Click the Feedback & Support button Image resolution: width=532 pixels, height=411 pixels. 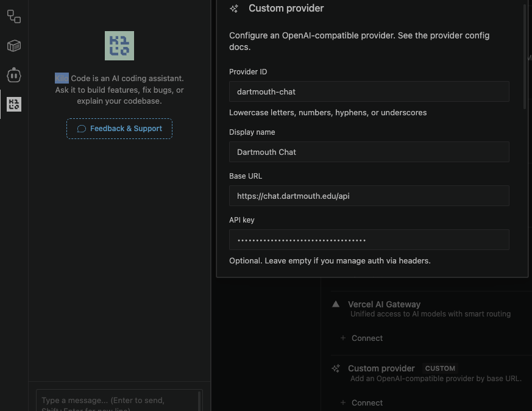coord(119,129)
